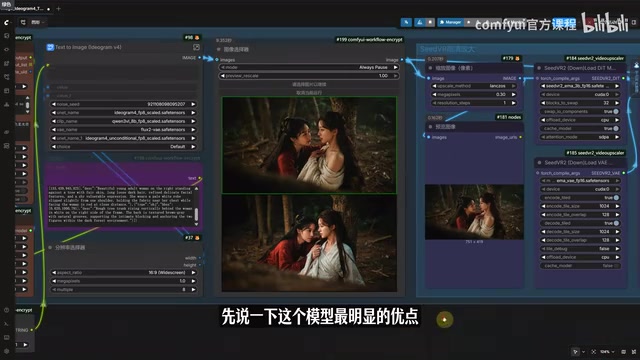Click the fit view icon at bottom right

click(x=593, y=351)
